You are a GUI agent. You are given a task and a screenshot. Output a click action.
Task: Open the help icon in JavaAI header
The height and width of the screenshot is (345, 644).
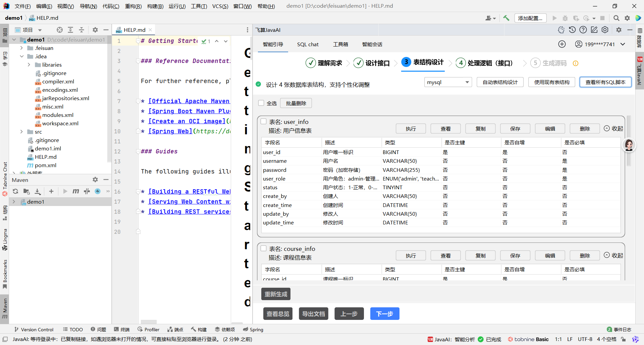coord(583,30)
